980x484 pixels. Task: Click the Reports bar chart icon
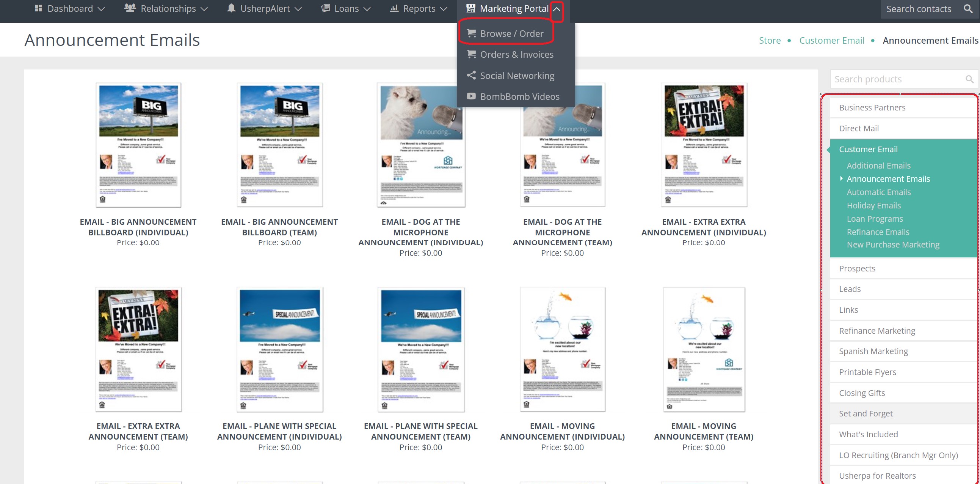(394, 8)
